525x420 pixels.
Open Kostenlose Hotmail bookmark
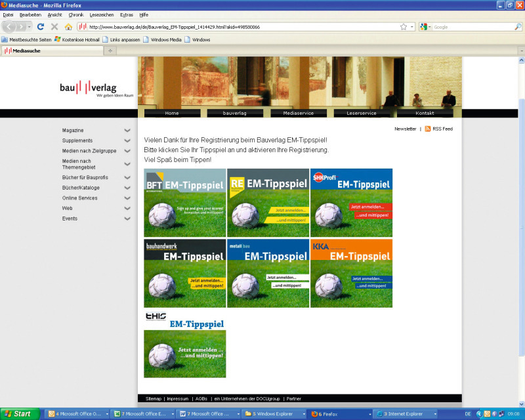click(x=77, y=39)
